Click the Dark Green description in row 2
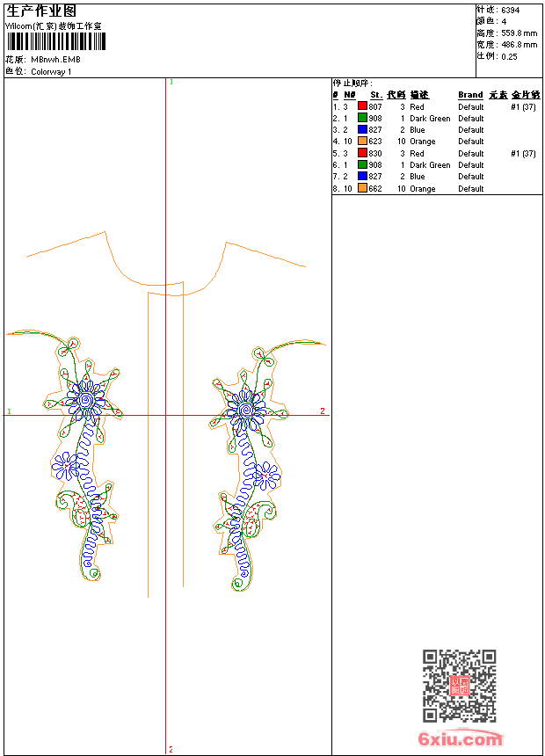Screen dimensions: 545x756 coord(430,119)
